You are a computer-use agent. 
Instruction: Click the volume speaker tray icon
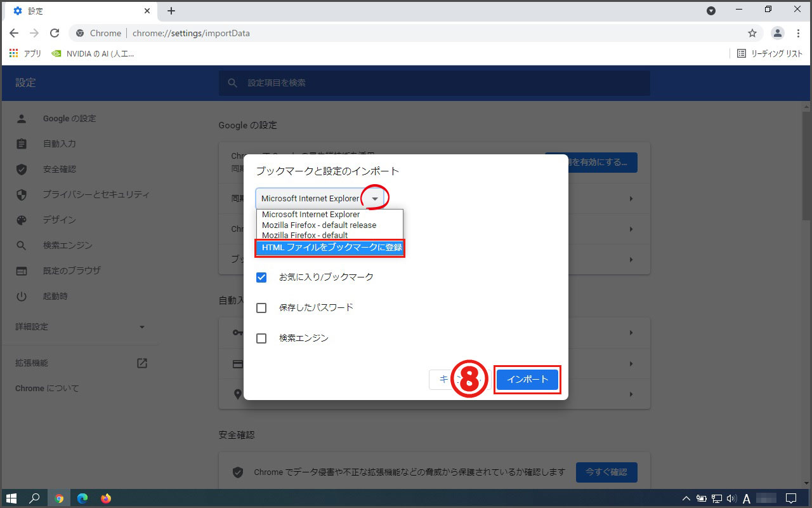point(731,498)
